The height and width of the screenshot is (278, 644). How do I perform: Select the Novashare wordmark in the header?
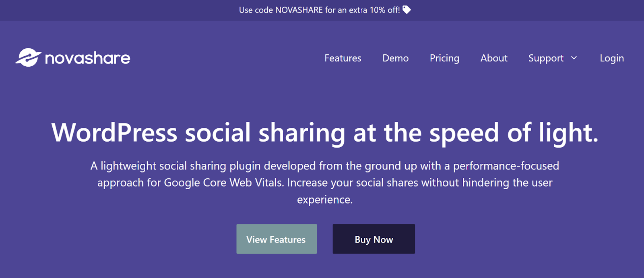(x=87, y=58)
